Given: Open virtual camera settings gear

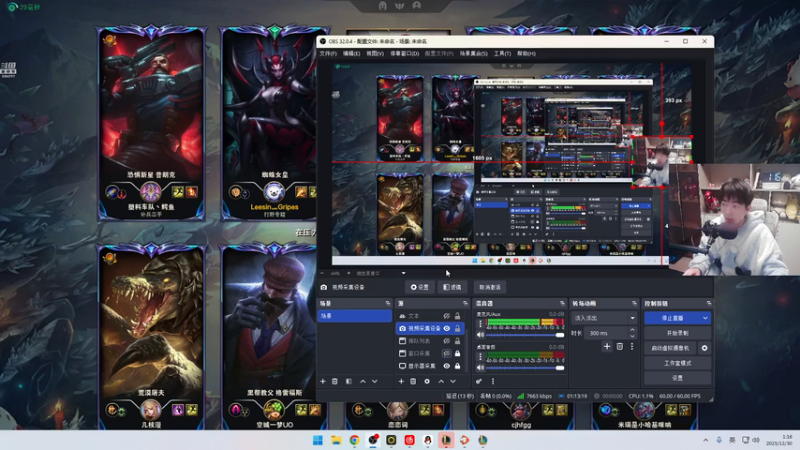Looking at the screenshot, I should pyautogui.click(x=705, y=348).
